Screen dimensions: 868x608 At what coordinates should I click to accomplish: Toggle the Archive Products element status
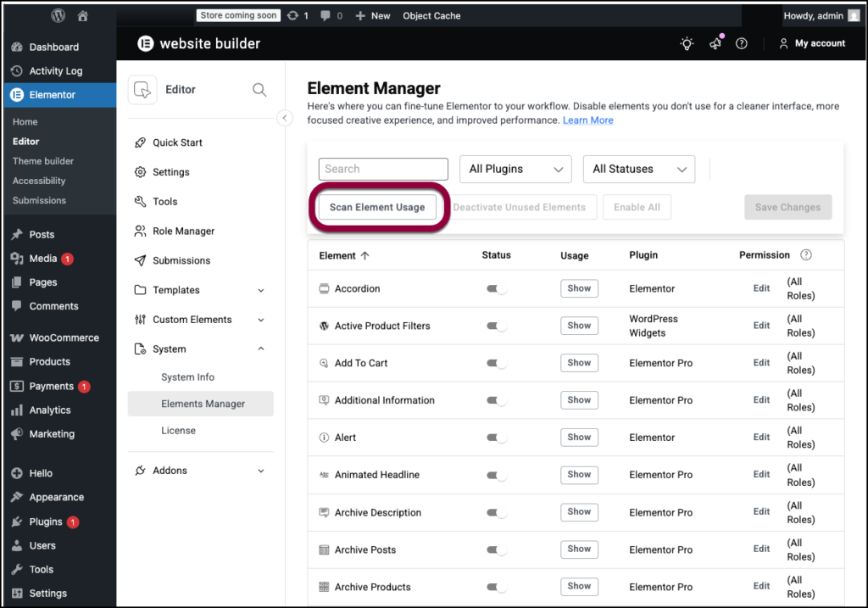496,586
